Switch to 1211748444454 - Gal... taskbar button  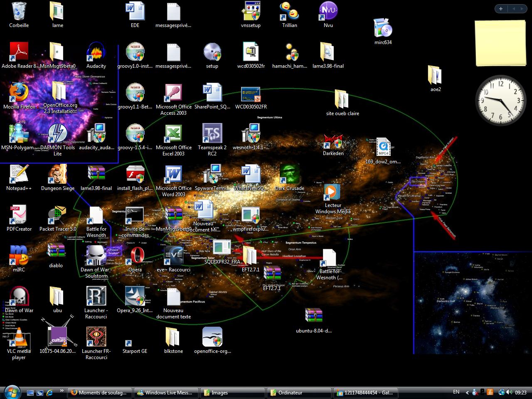coord(366,392)
